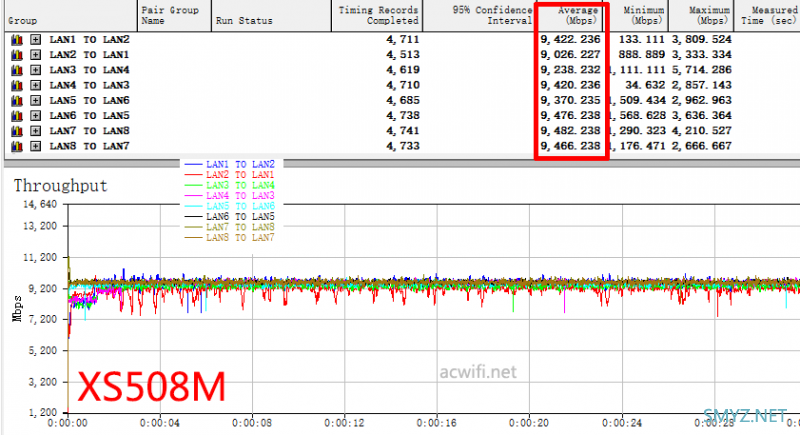The height and width of the screenshot is (435, 800).
Task: Select the LAN2 TO LAN1 row name in table
Action: pos(89,55)
